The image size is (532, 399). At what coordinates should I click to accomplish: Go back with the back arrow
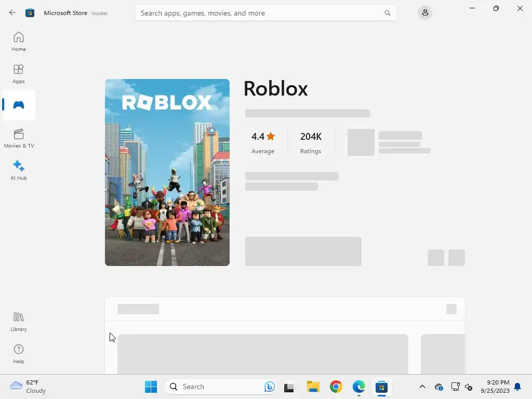pos(12,13)
